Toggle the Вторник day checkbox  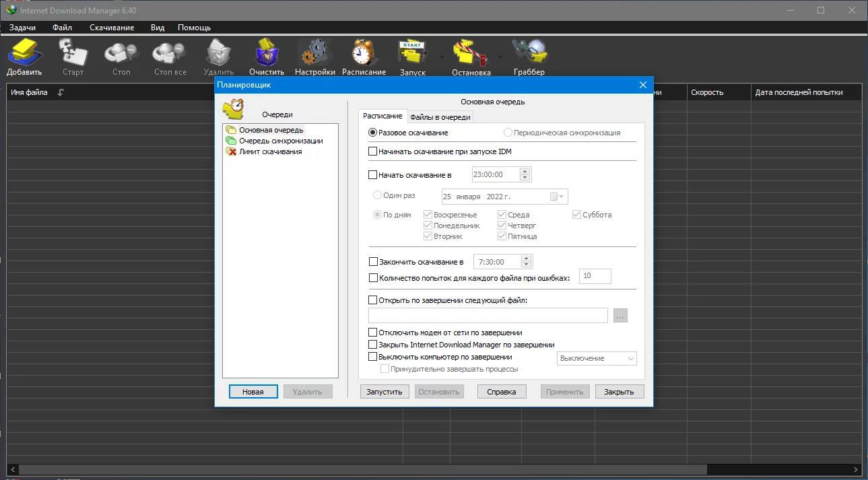[x=428, y=236]
